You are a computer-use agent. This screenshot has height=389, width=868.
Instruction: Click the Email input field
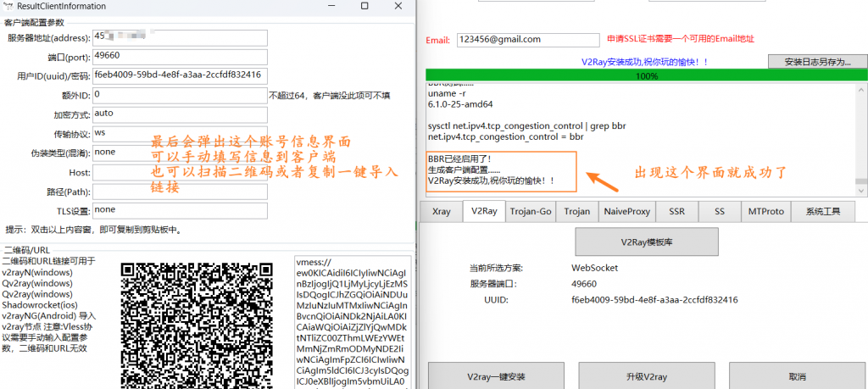(x=527, y=39)
